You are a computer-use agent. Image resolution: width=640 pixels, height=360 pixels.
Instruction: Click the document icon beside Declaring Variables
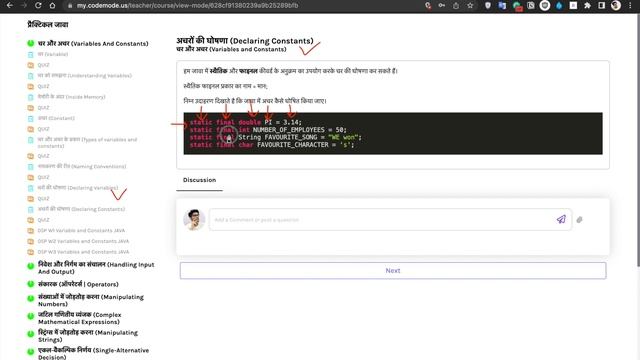point(31,188)
